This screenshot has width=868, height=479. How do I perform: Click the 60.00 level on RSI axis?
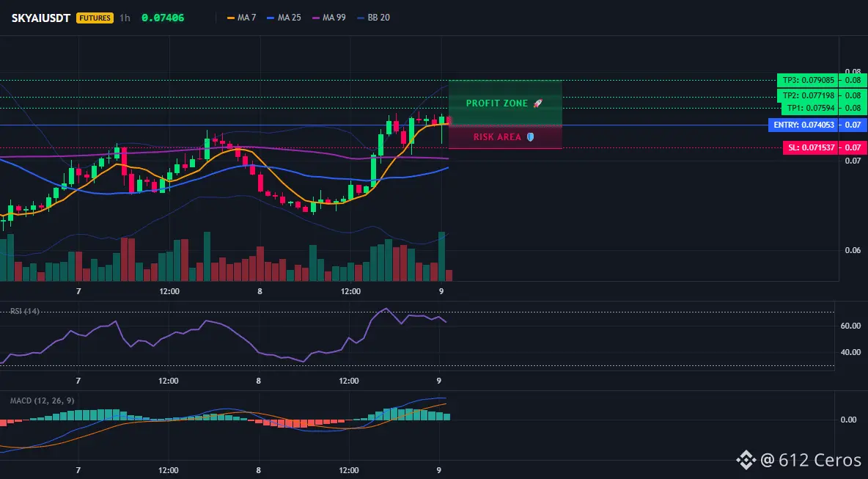point(851,326)
